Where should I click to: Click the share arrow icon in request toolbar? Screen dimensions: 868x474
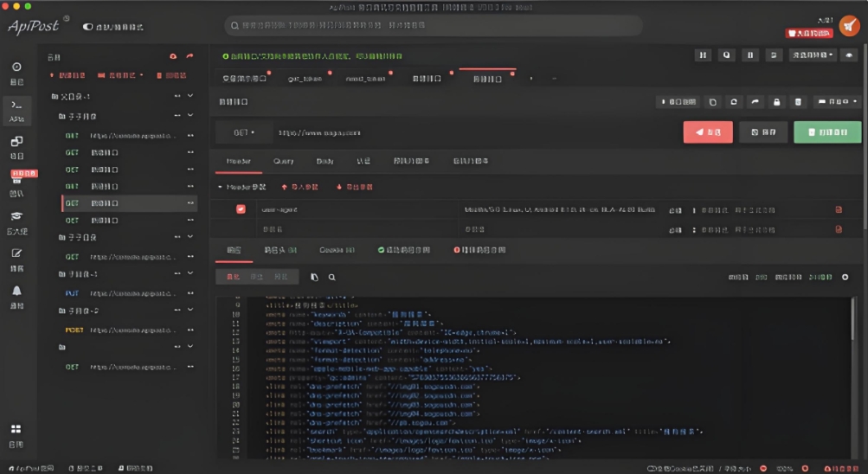tap(755, 102)
